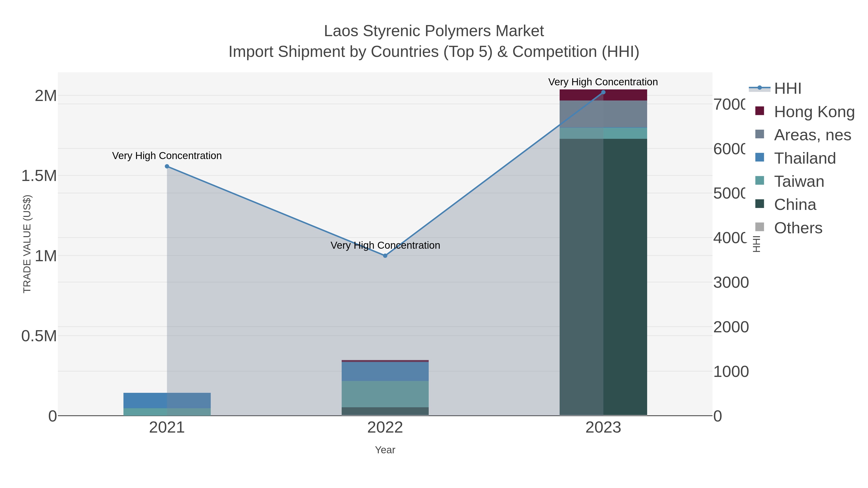Click the 2M y-axis tick label

[x=46, y=96]
